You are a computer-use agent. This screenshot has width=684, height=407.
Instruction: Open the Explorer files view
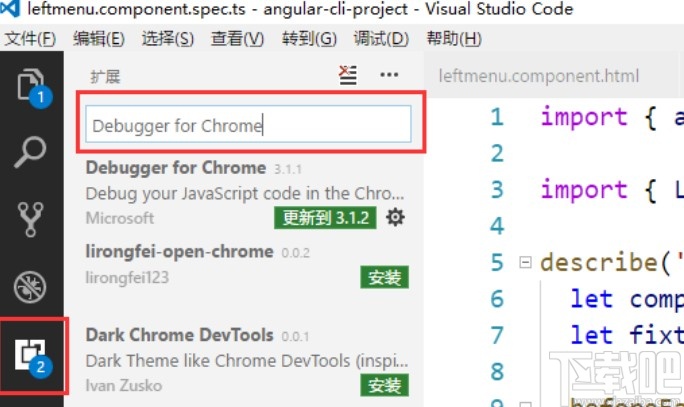pyautogui.click(x=31, y=86)
